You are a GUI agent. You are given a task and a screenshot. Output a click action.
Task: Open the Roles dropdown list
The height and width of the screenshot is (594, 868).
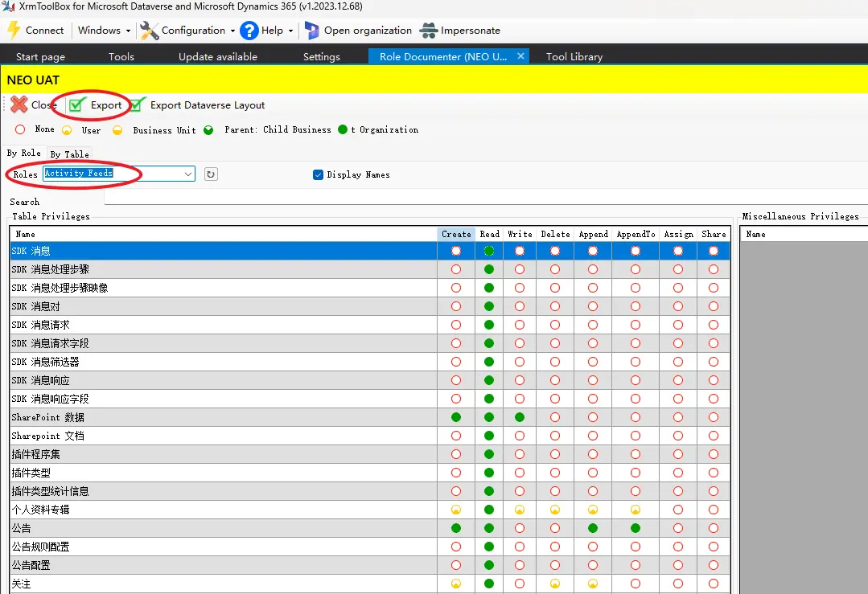pos(188,174)
